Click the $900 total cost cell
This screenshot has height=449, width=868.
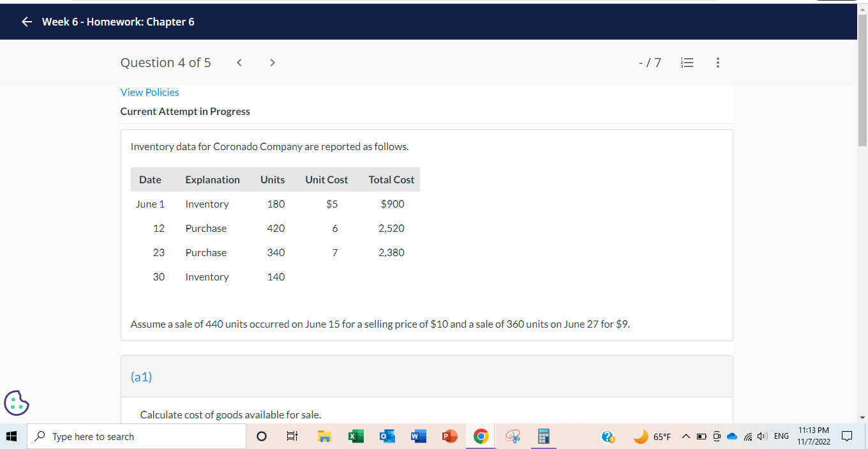coord(393,204)
